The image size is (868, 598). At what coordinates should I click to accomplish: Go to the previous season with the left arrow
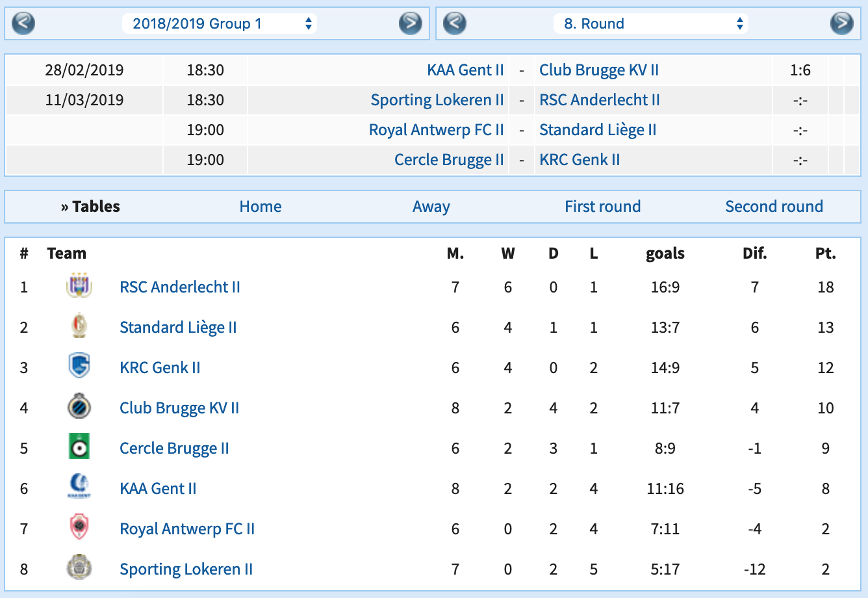pos(23,24)
